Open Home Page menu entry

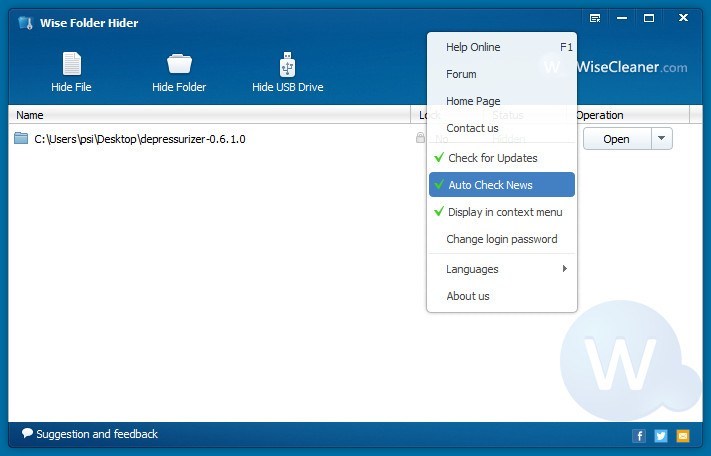pos(502,101)
